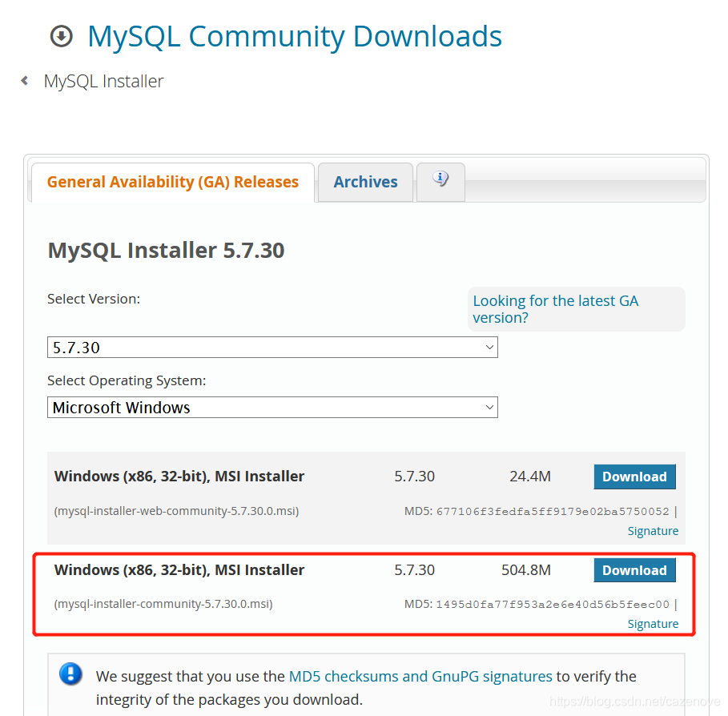This screenshot has width=728, height=716.
Task: Click the blue exclamation notice icon
Action: [71, 674]
